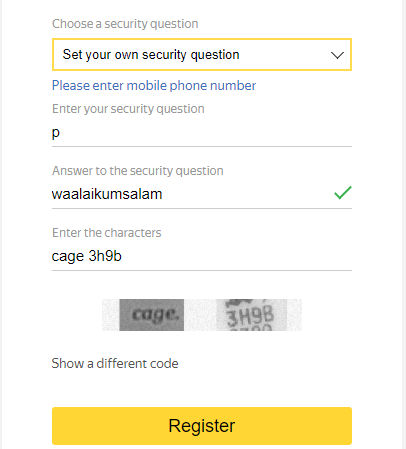The image size is (406, 449).
Task: Click the 'Answer to the security question' label
Action: click(138, 171)
